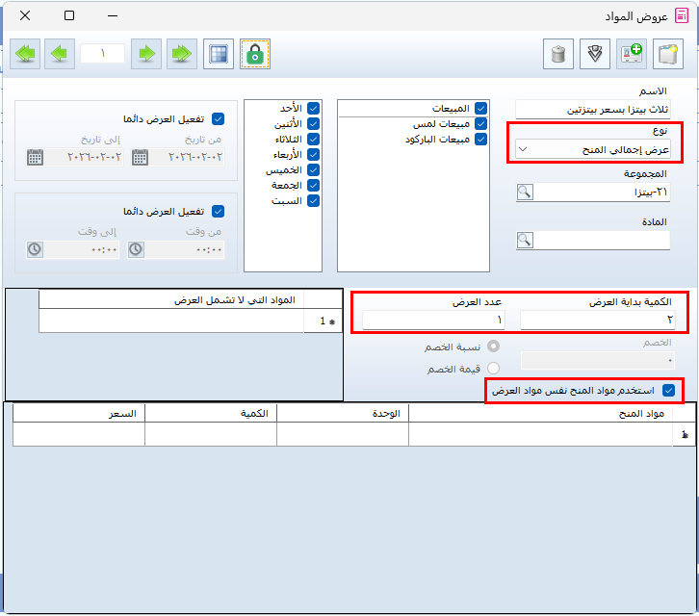Click the single green right arrow button

tap(145, 54)
